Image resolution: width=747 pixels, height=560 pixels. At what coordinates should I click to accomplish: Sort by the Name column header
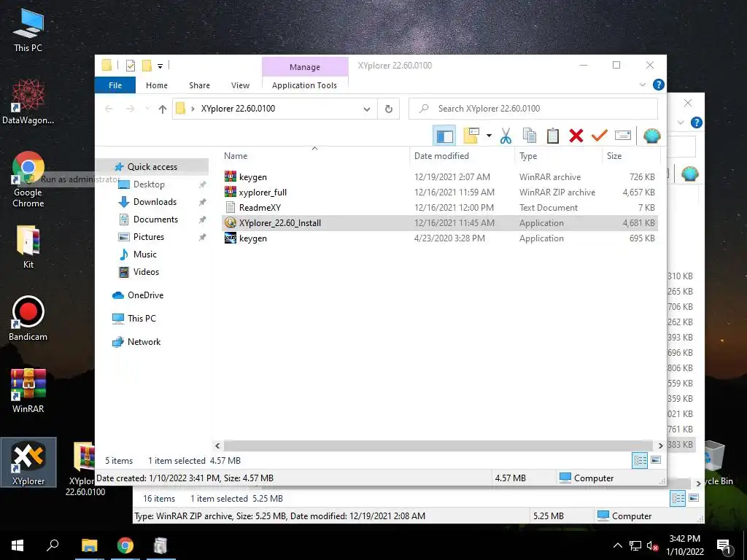[x=314, y=156]
